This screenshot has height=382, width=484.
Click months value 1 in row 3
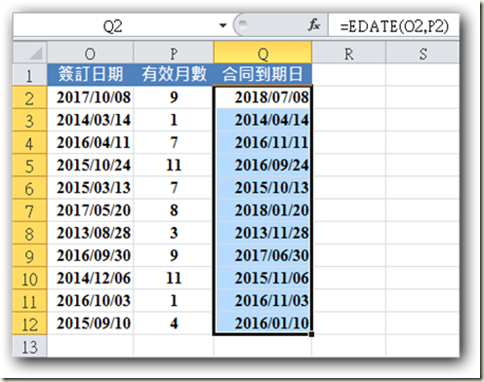173,120
